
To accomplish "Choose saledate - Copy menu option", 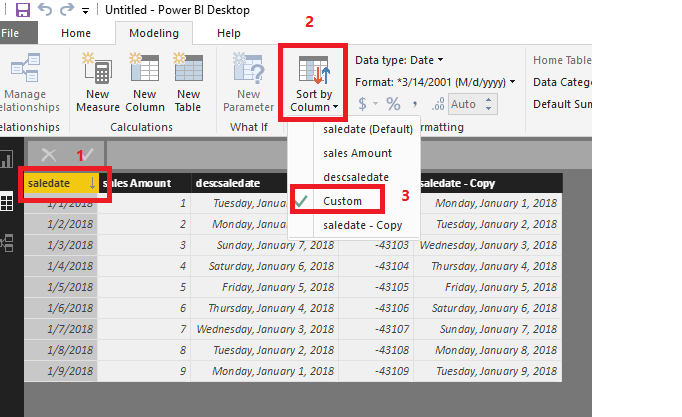I will coord(362,225).
